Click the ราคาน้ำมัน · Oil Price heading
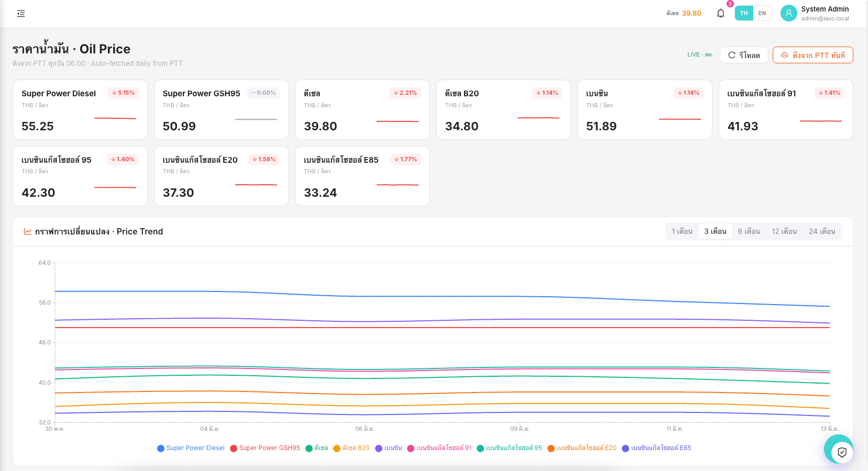The height and width of the screenshot is (471, 868). (x=71, y=49)
